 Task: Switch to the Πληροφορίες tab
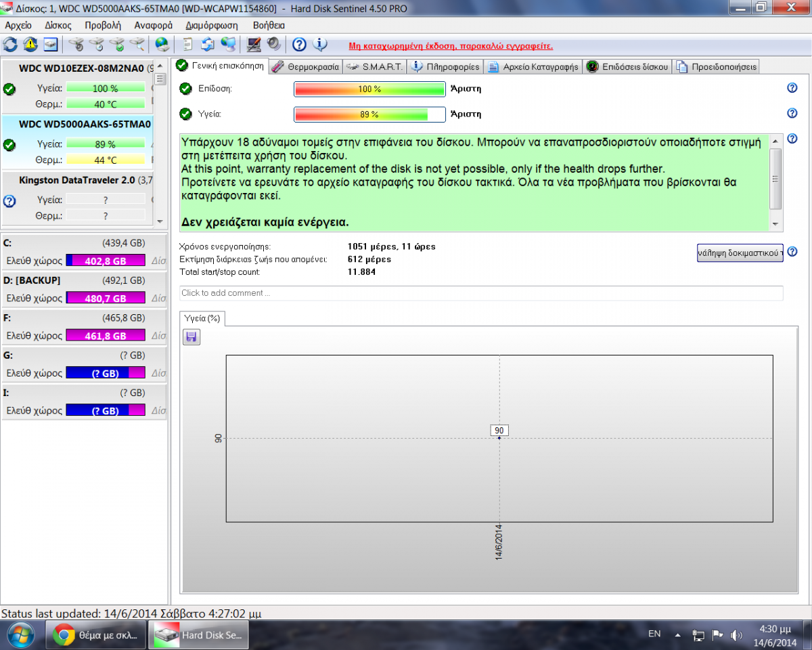pos(445,66)
